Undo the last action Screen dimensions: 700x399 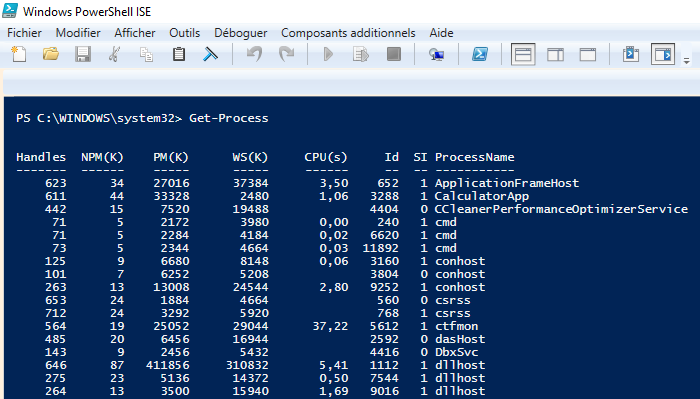point(254,54)
